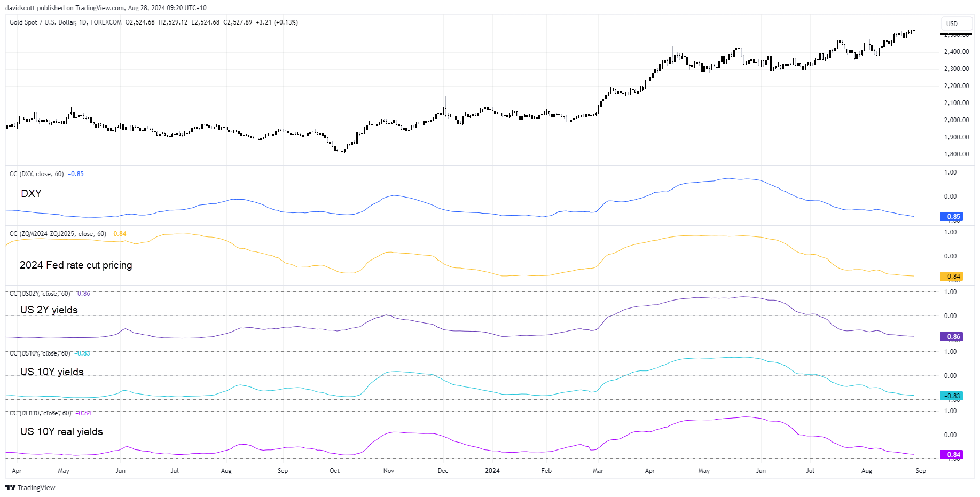The height and width of the screenshot is (497, 980).
Task: Click the 2,000.00 price axis label
Action: point(957,120)
